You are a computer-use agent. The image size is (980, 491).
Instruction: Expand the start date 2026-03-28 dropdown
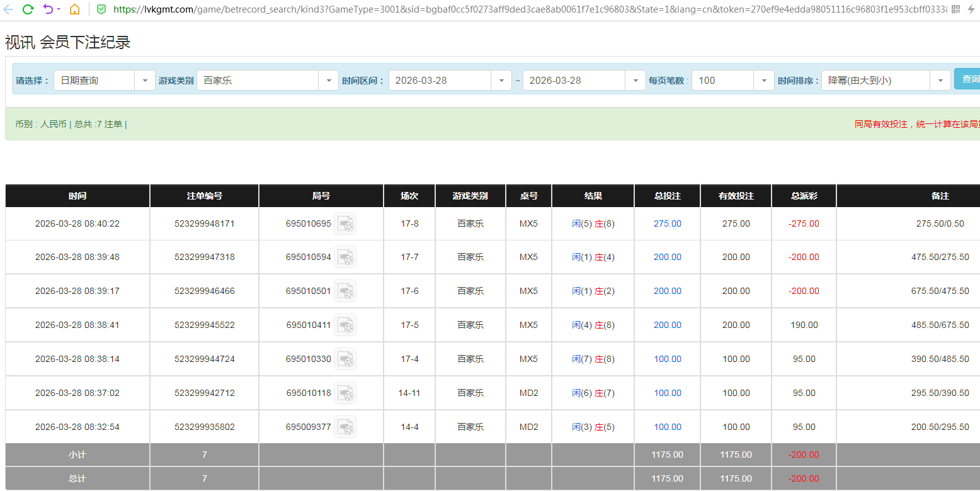tap(501, 81)
